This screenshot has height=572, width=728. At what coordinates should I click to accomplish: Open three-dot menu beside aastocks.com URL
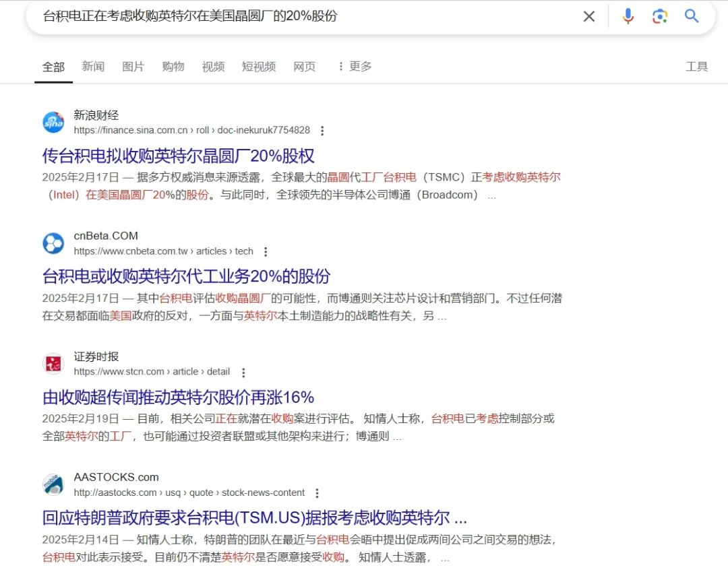(x=317, y=493)
